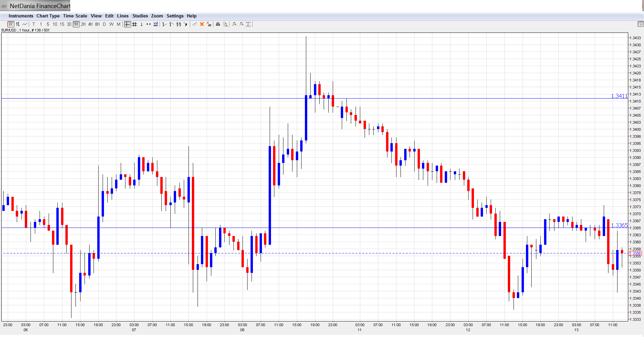
Task: Click the print chart icon
Action: click(218, 24)
